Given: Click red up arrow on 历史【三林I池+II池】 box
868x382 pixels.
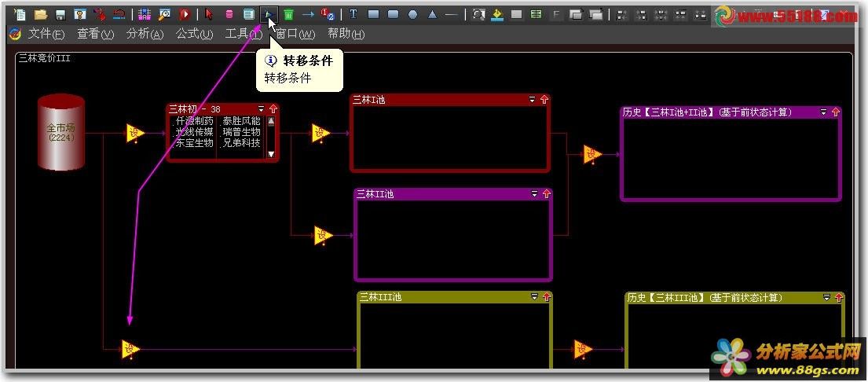Looking at the screenshot, I should [835, 112].
